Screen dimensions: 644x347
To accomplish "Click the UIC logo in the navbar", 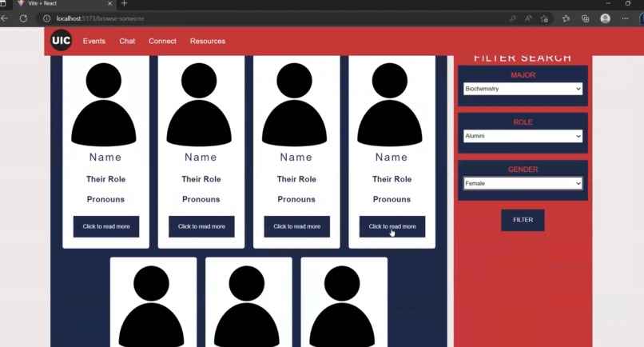I will tap(62, 40).
